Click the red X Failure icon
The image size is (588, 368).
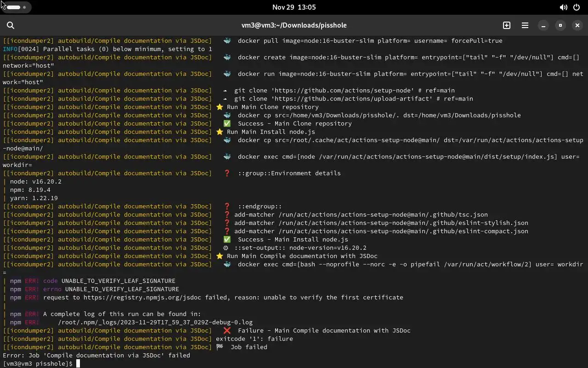coord(227,330)
